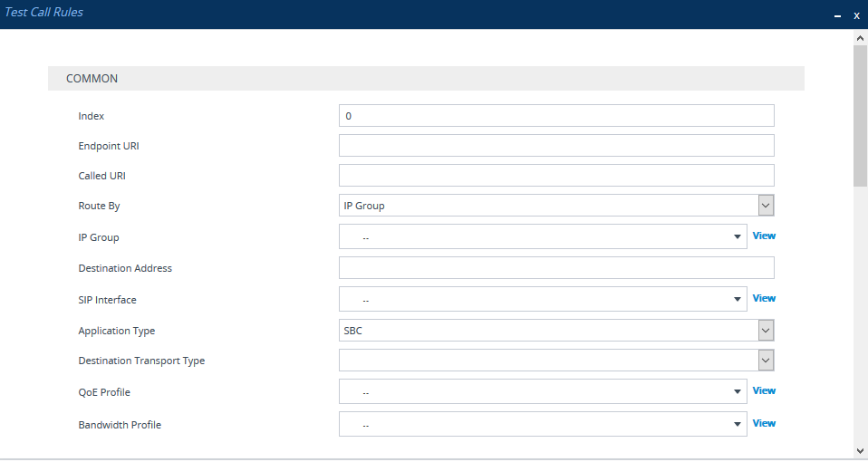Click the scrollbar up arrow
868x462 pixels.
(x=860, y=38)
